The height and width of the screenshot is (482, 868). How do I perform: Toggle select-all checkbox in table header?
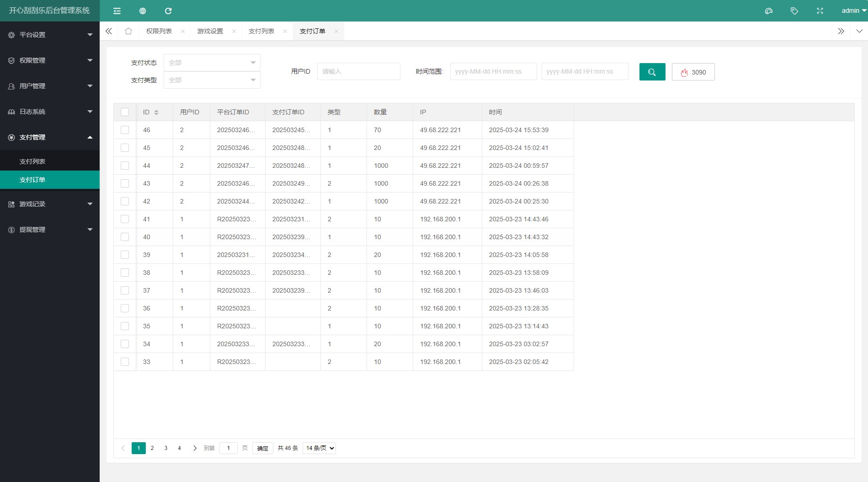(x=125, y=112)
